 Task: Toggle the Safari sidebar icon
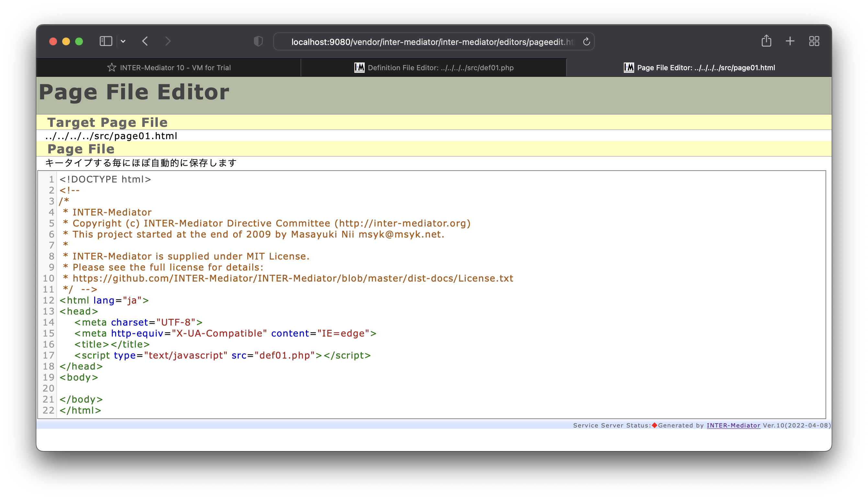[106, 41]
